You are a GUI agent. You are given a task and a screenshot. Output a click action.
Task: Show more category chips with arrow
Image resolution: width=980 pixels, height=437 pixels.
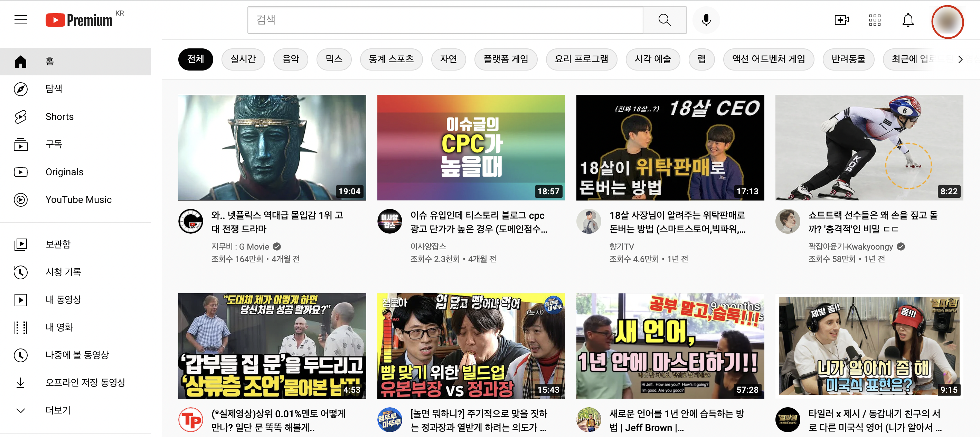[960, 59]
